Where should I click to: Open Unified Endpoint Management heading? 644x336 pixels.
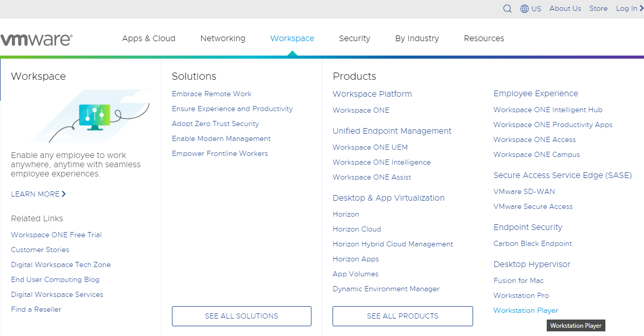point(392,131)
